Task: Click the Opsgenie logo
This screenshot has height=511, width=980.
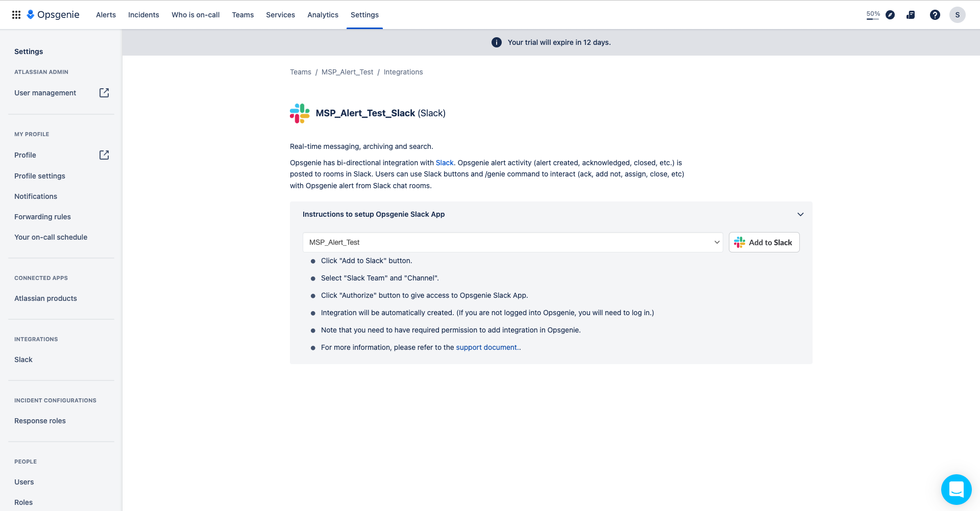Action: [x=53, y=15]
